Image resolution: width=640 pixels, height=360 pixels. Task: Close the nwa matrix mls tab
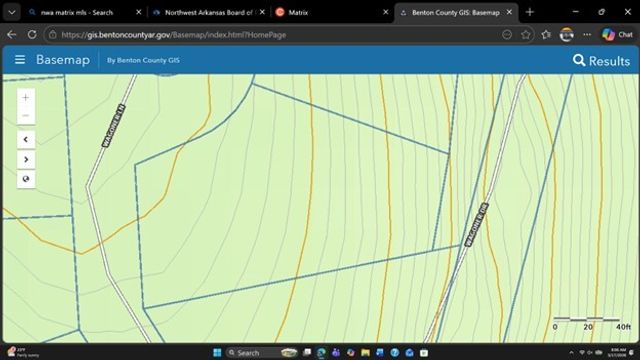click(x=138, y=13)
